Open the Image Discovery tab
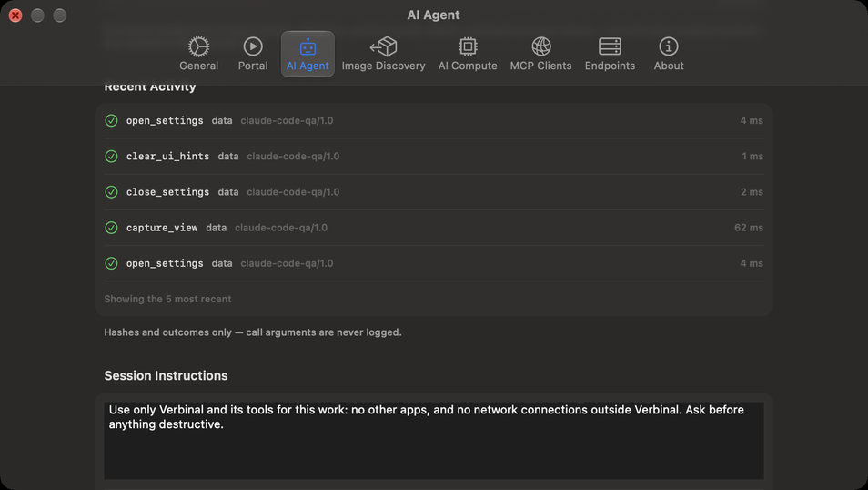 [x=384, y=54]
